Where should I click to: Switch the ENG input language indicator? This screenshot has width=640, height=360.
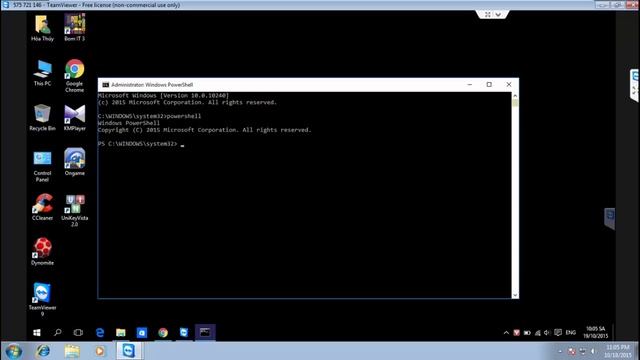[571, 333]
